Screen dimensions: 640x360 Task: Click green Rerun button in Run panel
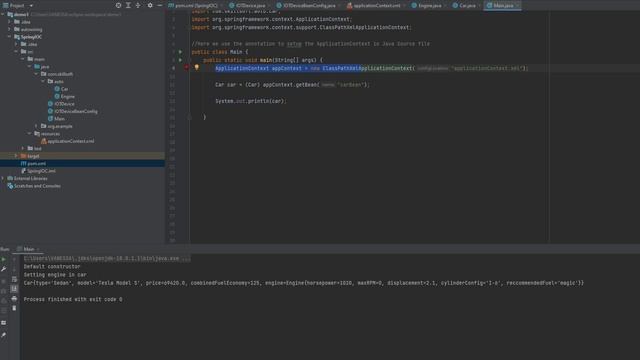[x=4, y=259]
